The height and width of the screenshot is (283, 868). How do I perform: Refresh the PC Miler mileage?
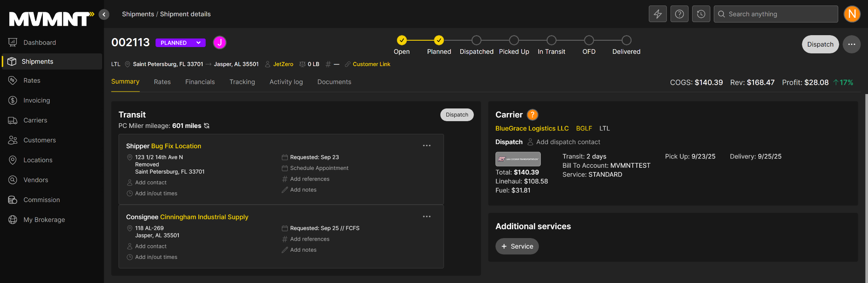[207, 126]
